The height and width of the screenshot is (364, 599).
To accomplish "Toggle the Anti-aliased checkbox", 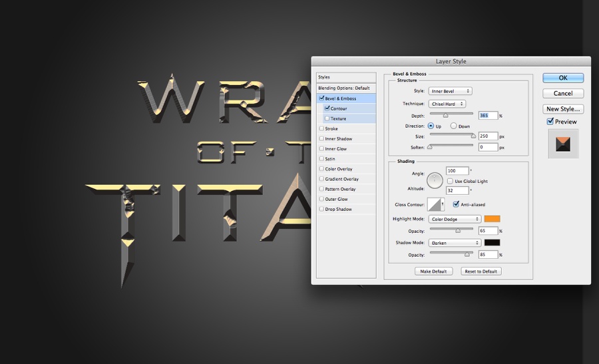I will (456, 204).
